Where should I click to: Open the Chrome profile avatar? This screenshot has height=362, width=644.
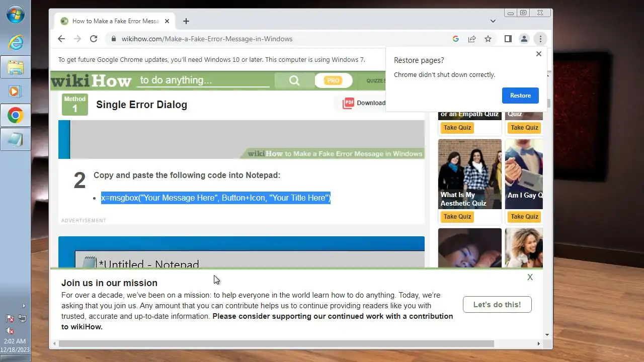[x=524, y=39]
